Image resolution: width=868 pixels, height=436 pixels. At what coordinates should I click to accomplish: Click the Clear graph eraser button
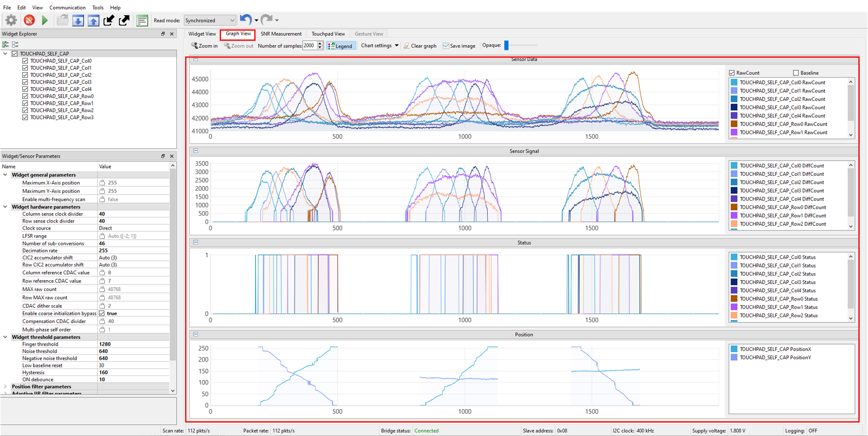[x=420, y=46]
